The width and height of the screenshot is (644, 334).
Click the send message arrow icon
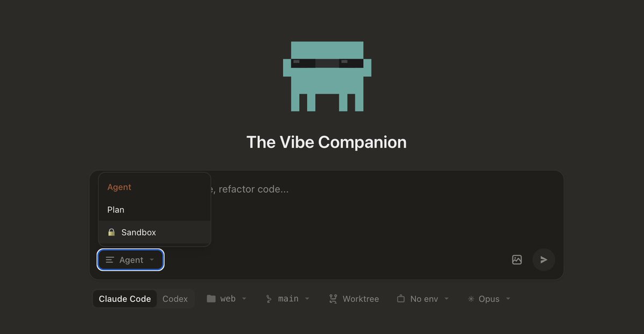tap(544, 259)
